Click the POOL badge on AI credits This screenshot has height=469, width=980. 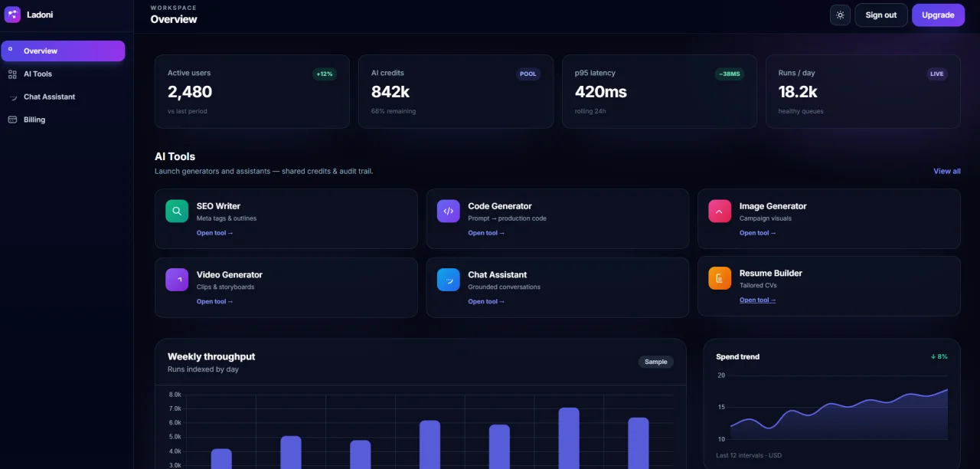[x=528, y=74]
